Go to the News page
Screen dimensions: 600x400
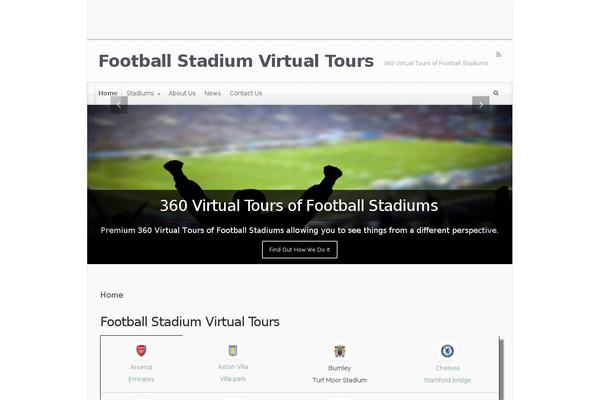click(212, 93)
